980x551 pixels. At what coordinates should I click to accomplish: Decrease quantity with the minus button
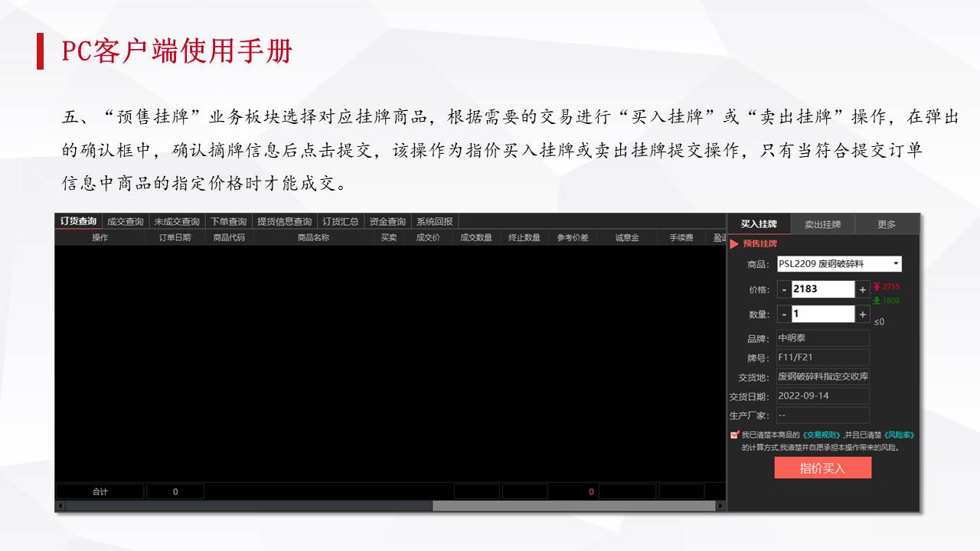pyautogui.click(x=784, y=314)
